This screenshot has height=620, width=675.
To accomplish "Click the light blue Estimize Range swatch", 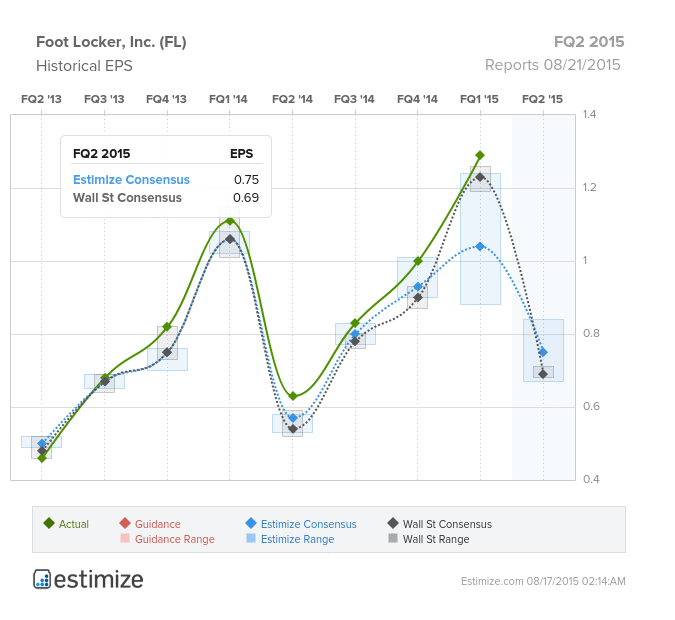I will (251, 538).
